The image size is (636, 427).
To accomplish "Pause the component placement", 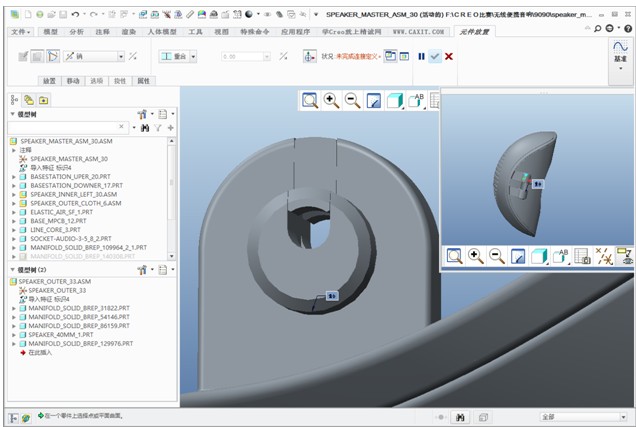I will pyautogui.click(x=421, y=56).
